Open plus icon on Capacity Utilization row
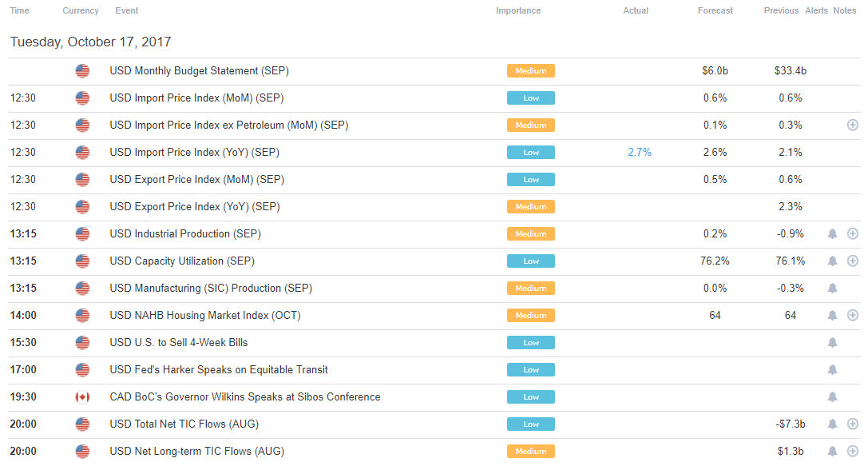The width and height of the screenshot is (868, 474). (x=853, y=261)
